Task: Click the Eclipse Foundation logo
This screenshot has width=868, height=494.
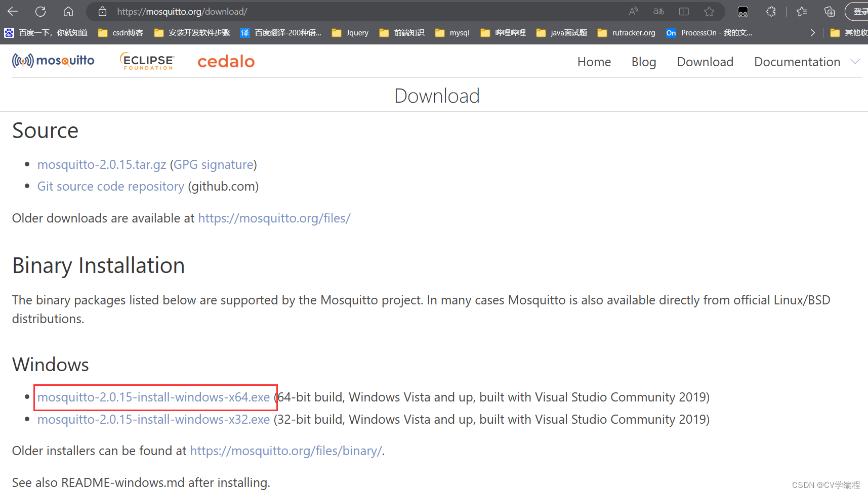Action: point(147,61)
